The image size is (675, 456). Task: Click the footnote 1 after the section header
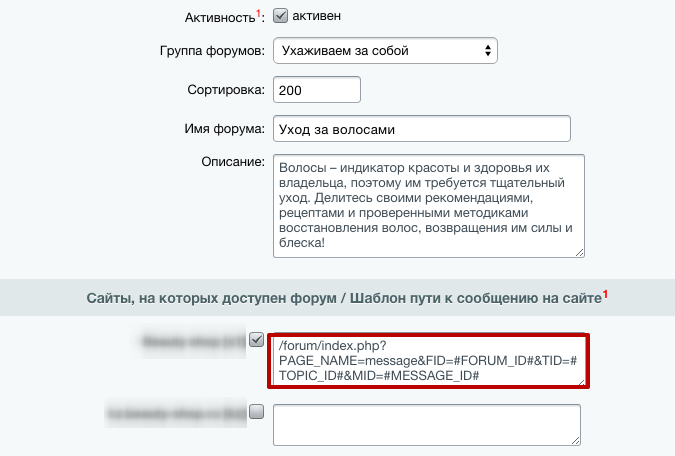click(x=605, y=295)
